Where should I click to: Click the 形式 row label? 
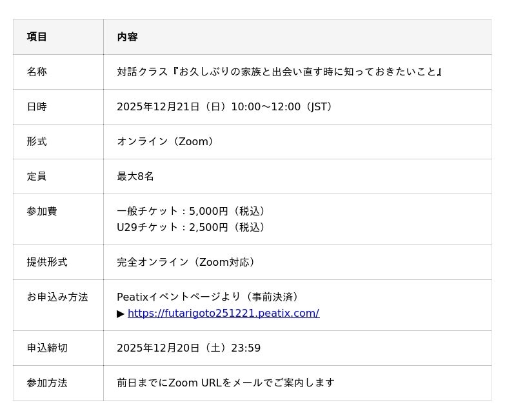(37, 142)
